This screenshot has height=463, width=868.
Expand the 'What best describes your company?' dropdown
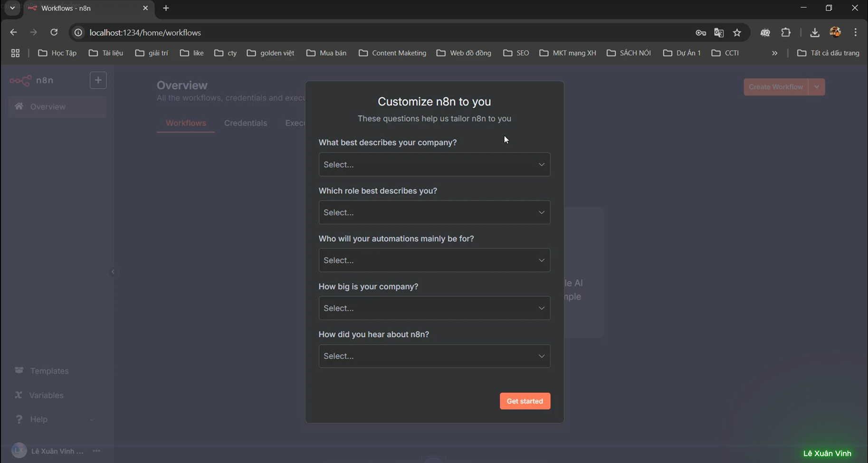click(x=434, y=164)
